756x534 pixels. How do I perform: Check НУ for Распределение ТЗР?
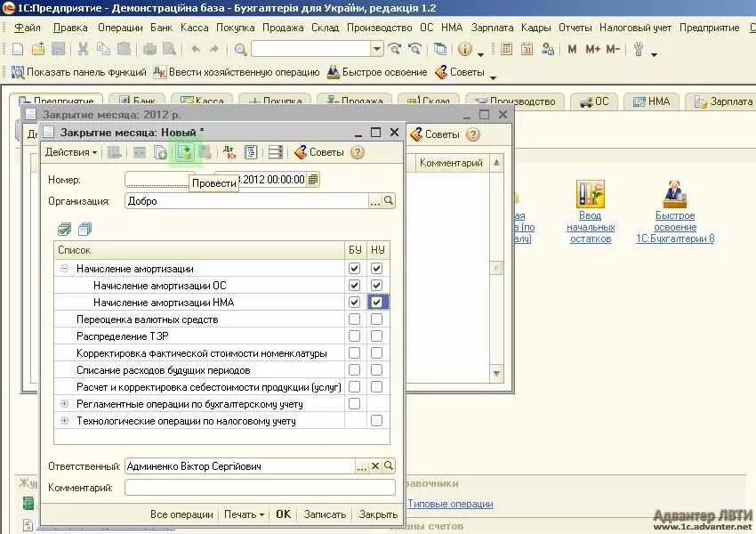click(376, 336)
